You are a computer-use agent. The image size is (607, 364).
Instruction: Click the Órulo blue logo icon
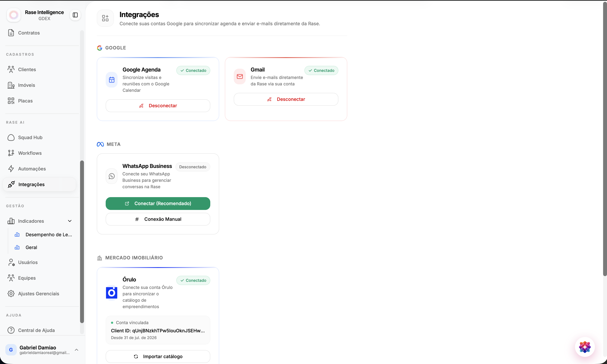pos(112,293)
